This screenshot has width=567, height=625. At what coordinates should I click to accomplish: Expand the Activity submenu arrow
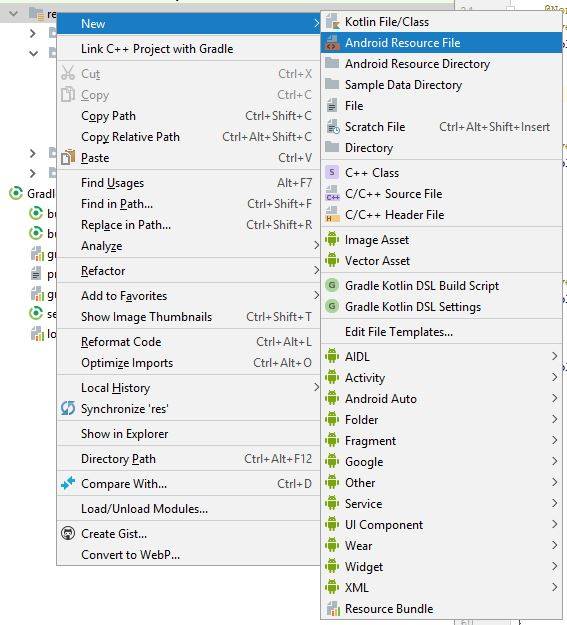(555, 377)
